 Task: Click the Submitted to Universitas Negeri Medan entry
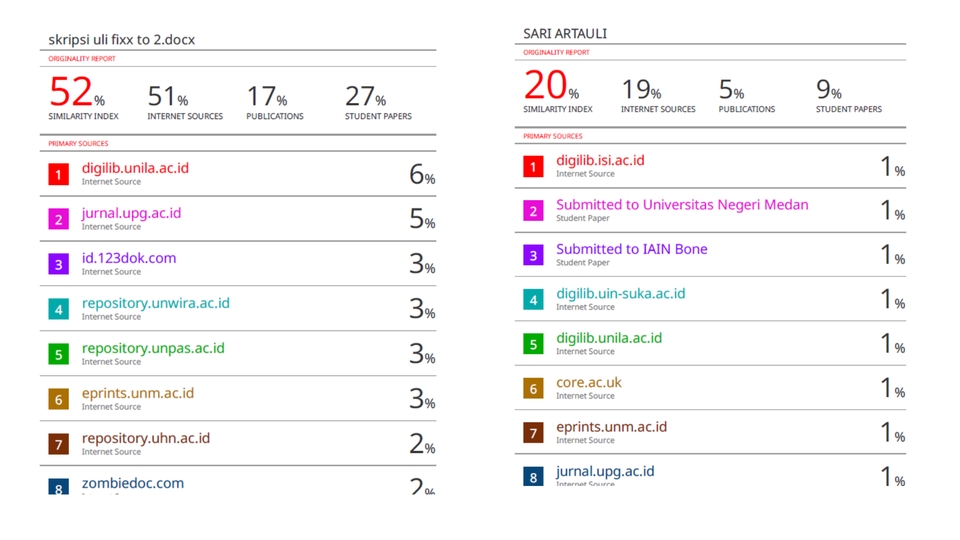tap(682, 205)
